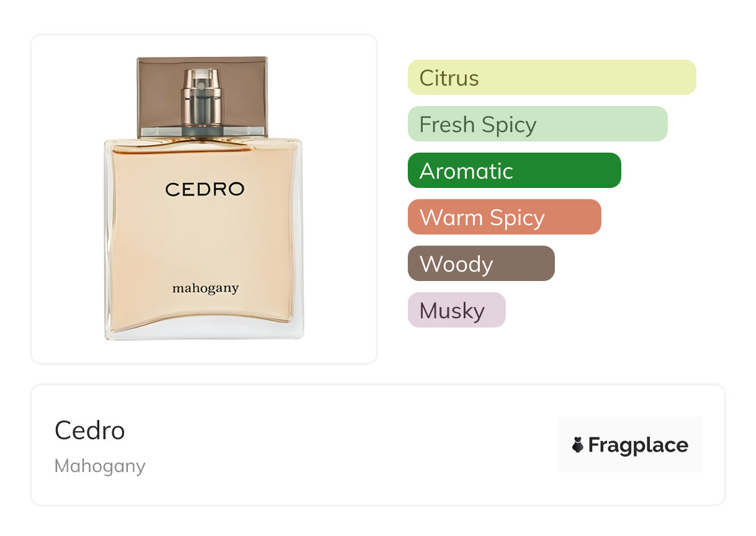Click the spray nozzle atomizer
The height and width of the screenshot is (536, 756).
click(202, 93)
